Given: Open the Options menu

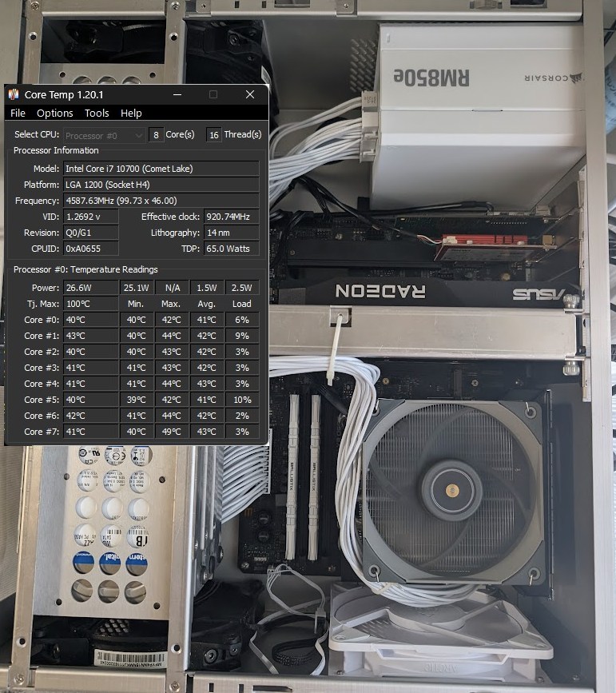Looking at the screenshot, I should tap(55, 114).
